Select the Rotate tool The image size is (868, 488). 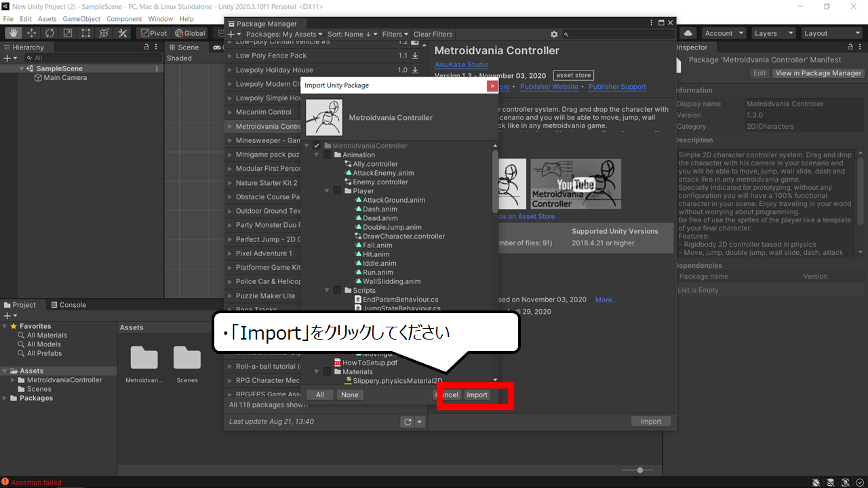click(x=50, y=33)
